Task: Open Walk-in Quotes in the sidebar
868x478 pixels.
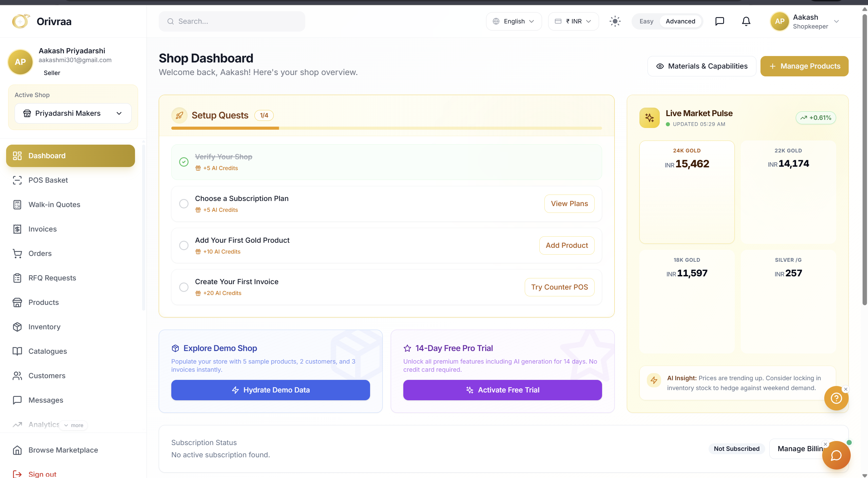Action: [71, 205]
